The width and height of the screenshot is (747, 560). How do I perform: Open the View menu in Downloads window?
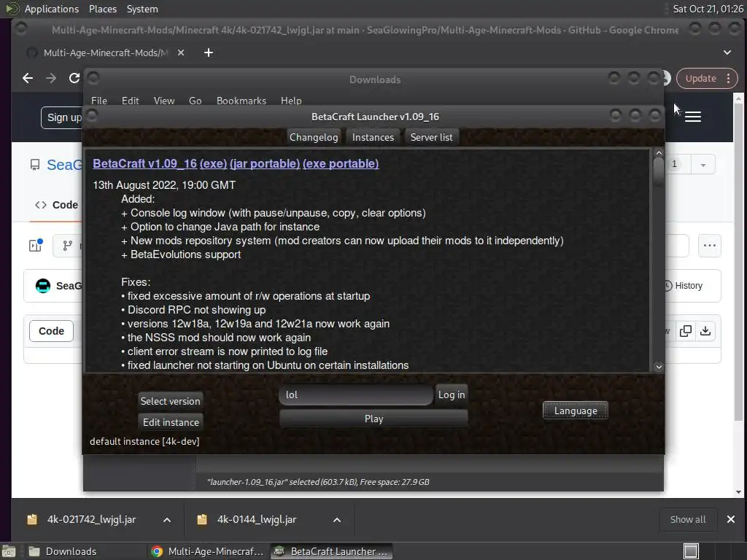[x=164, y=101]
